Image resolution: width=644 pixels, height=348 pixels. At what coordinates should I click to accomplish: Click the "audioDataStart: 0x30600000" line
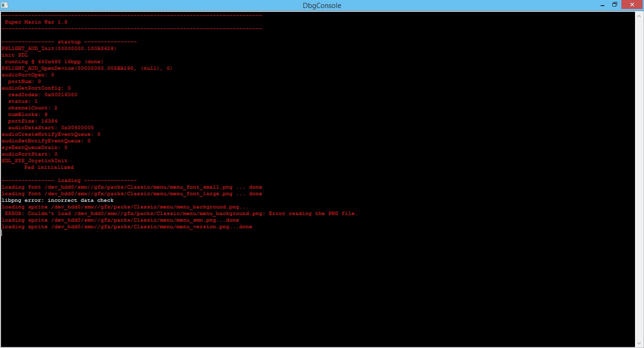[x=51, y=128]
